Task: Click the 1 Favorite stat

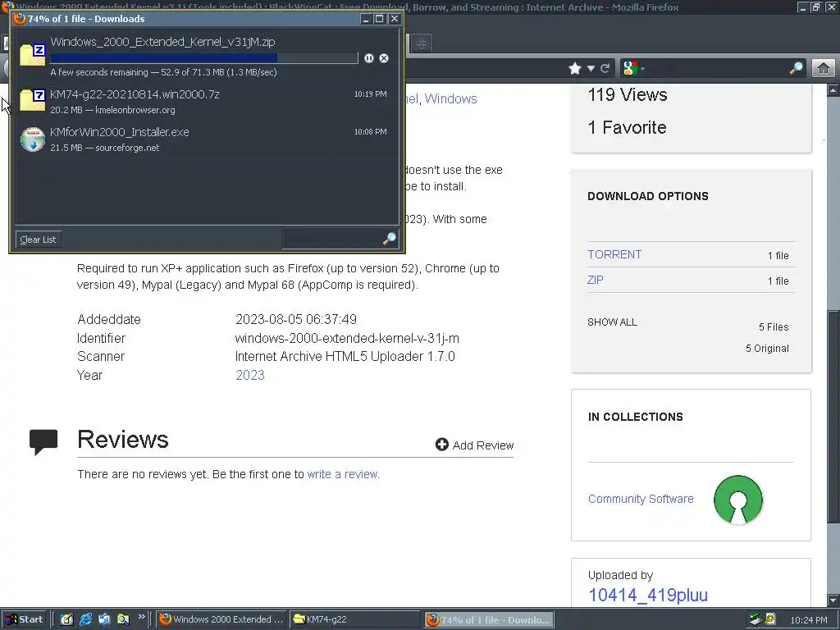Action: 627,127
